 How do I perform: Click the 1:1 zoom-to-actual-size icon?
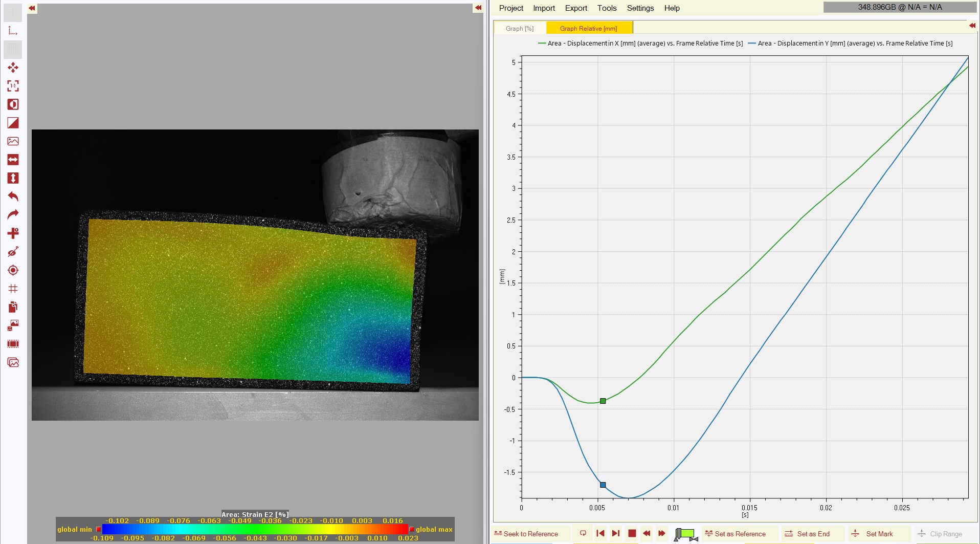pos(13,86)
